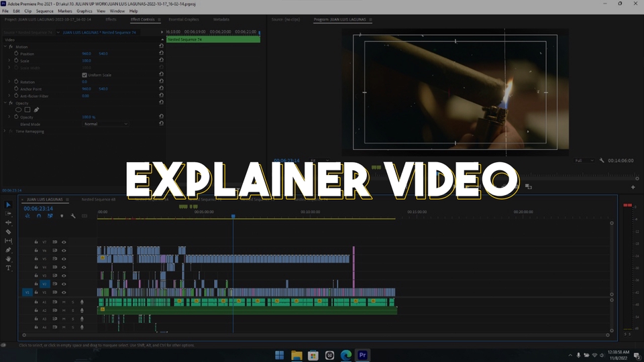
Task: Select the Type tool
Action: click(x=8, y=267)
